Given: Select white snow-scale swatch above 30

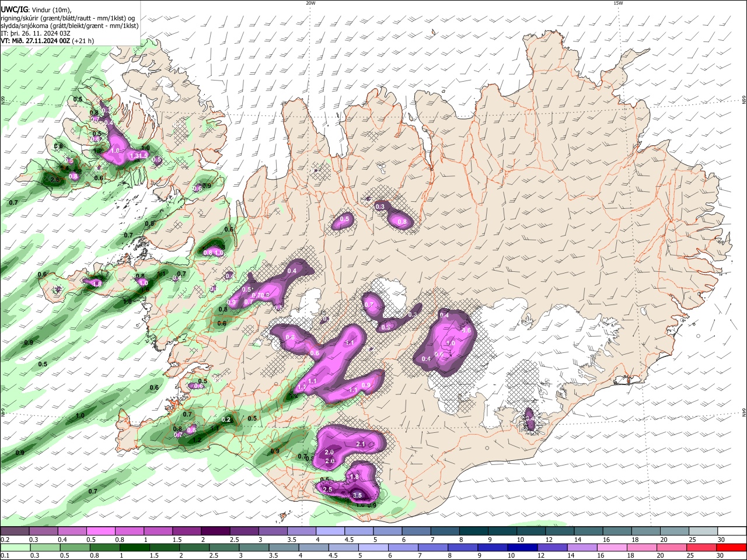Looking at the screenshot, I should [x=731, y=531].
